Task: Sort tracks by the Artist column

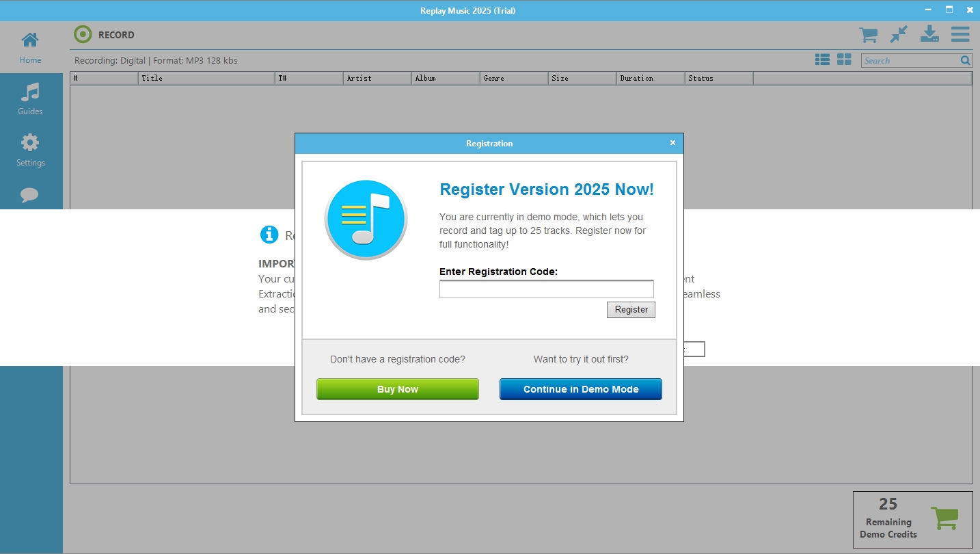Action: point(377,78)
